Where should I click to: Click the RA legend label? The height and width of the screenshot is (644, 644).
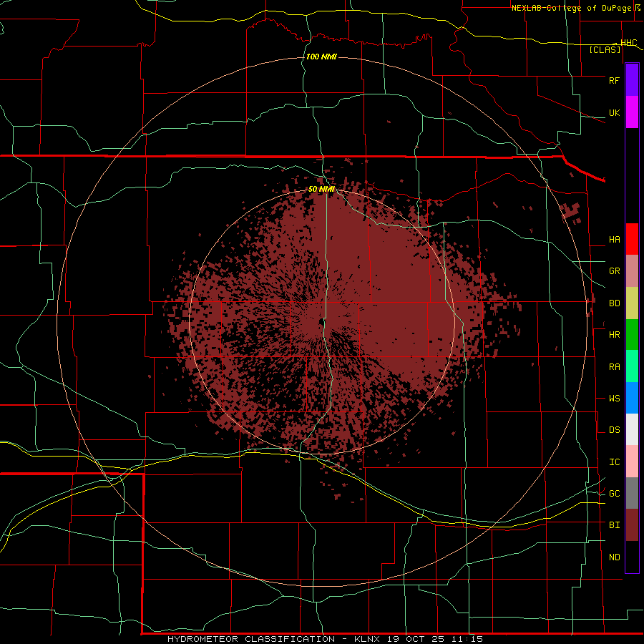pyautogui.click(x=614, y=367)
